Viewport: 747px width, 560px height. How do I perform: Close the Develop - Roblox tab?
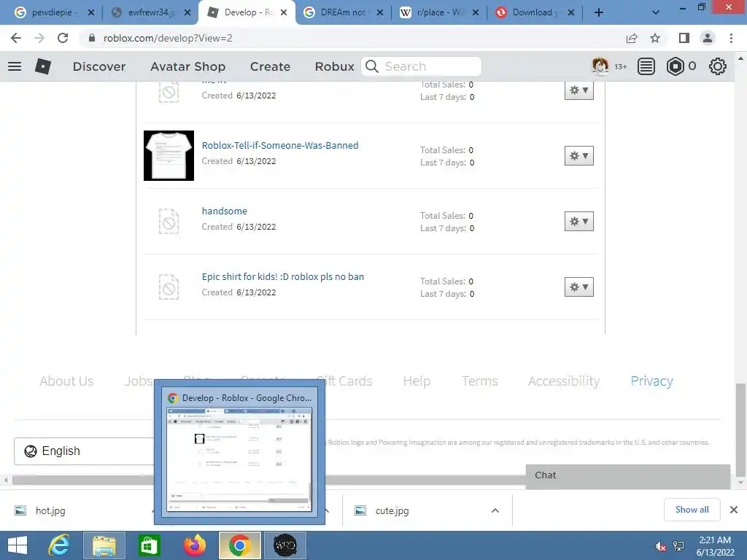[x=284, y=12]
